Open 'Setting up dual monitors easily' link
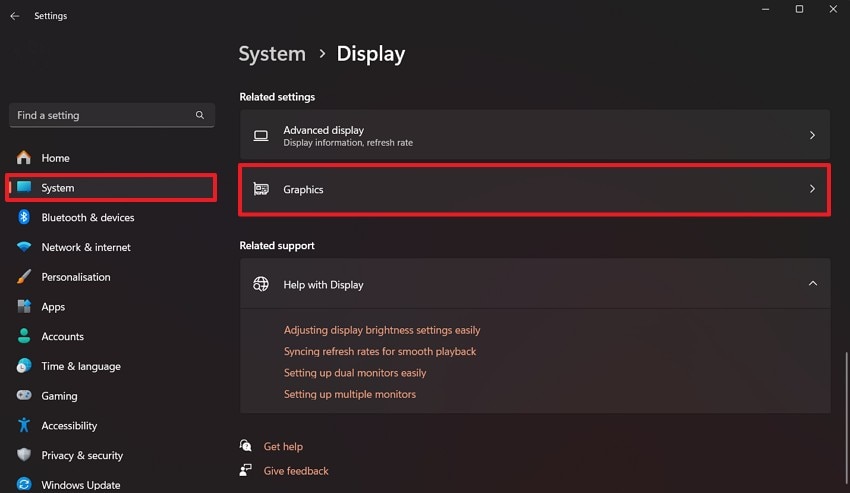850x493 pixels. coord(355,373)
